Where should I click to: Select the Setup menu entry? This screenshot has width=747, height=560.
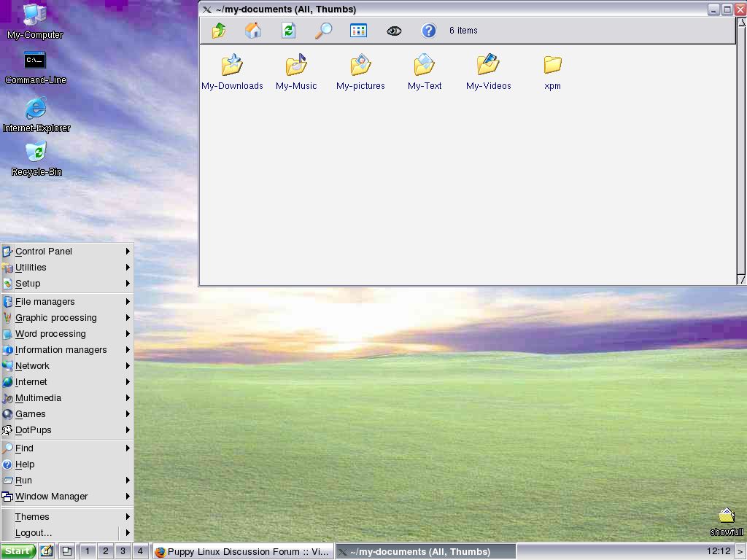tap(67, 284)
